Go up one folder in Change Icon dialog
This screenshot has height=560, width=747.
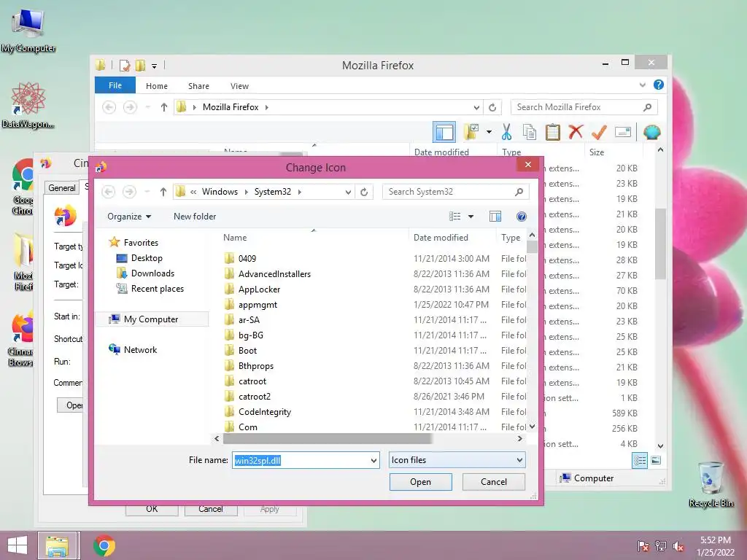(x=163, y=192)
